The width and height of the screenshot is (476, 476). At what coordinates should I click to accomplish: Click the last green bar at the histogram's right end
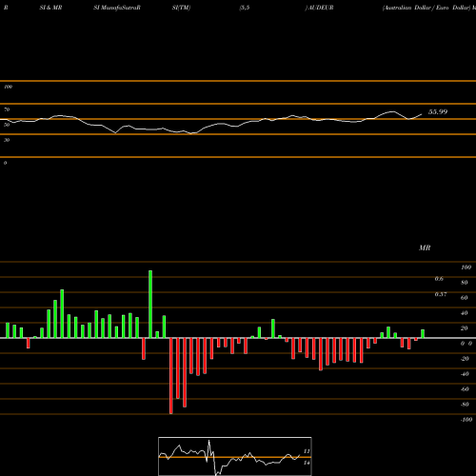point(423,334)
